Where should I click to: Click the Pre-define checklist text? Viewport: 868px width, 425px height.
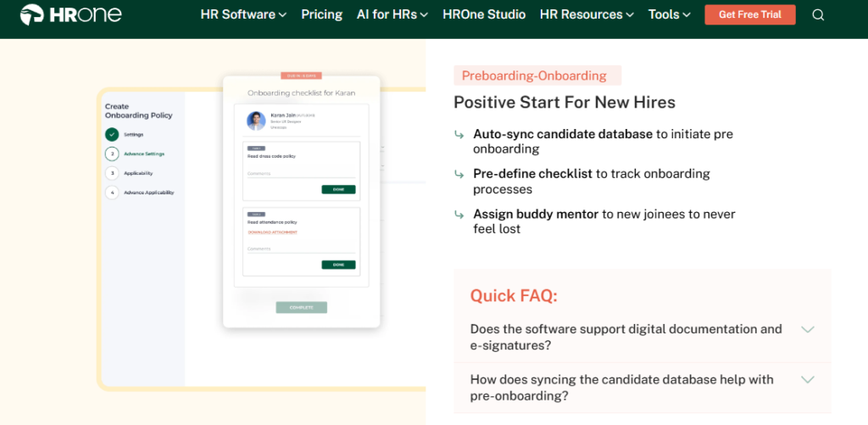pos(532,173)
